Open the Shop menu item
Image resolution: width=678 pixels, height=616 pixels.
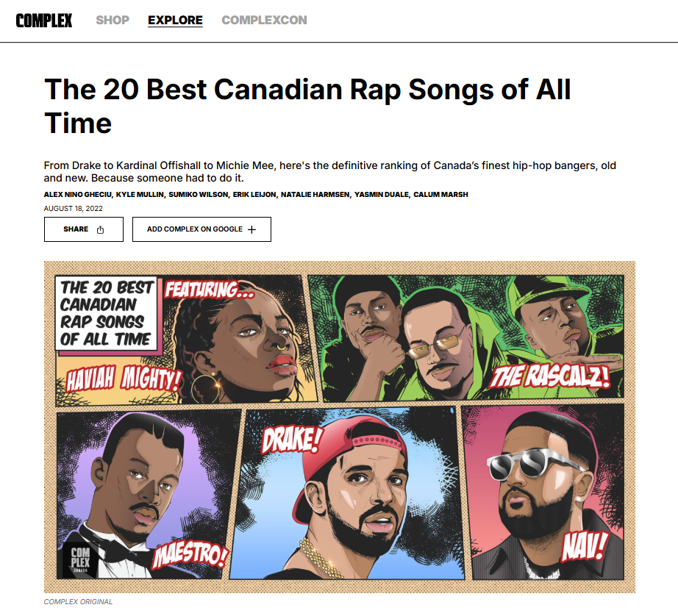point(113,21)
